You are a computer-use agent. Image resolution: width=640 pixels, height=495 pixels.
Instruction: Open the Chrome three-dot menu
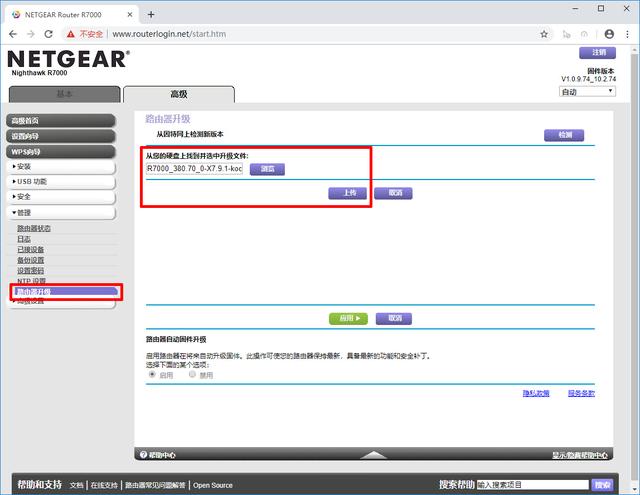click(627, 34)
